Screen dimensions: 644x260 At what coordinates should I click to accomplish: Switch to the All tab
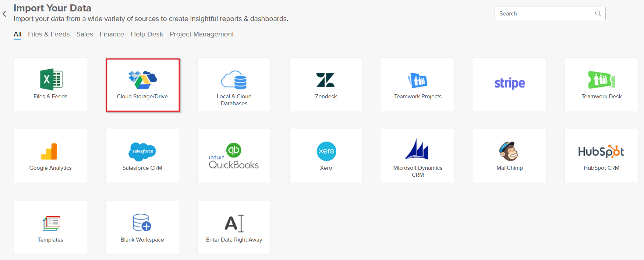point(18,34)
